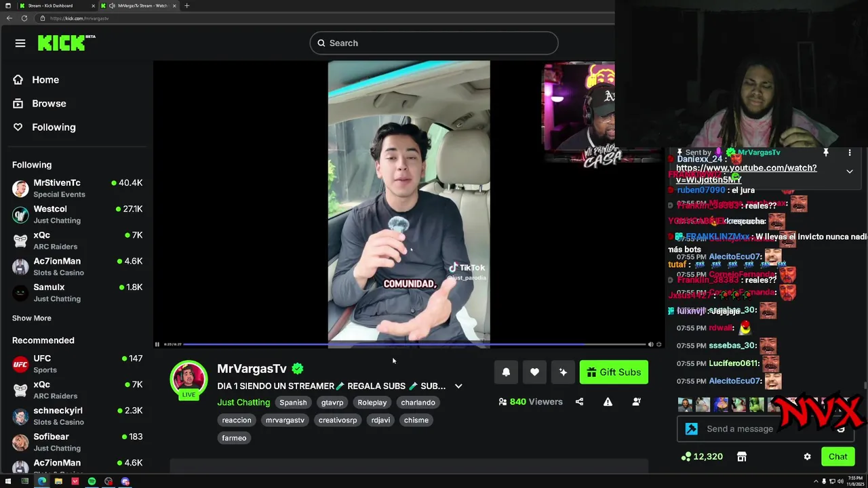Open the chat shop icon

[742, 457]
